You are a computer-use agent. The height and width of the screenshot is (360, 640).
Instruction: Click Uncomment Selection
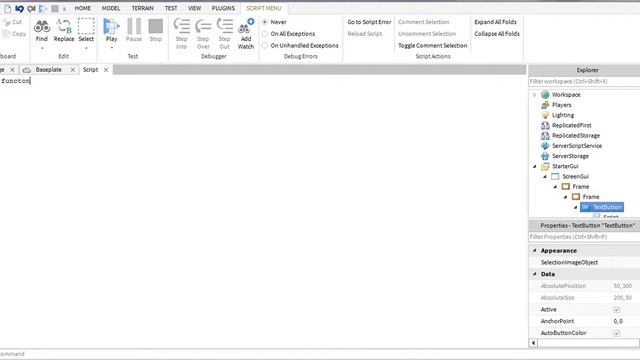(427, 34)
